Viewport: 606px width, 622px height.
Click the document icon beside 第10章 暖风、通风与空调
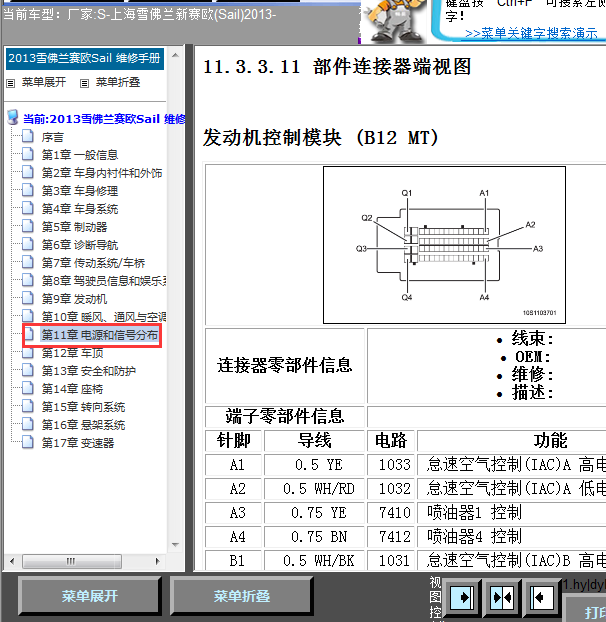28,316
